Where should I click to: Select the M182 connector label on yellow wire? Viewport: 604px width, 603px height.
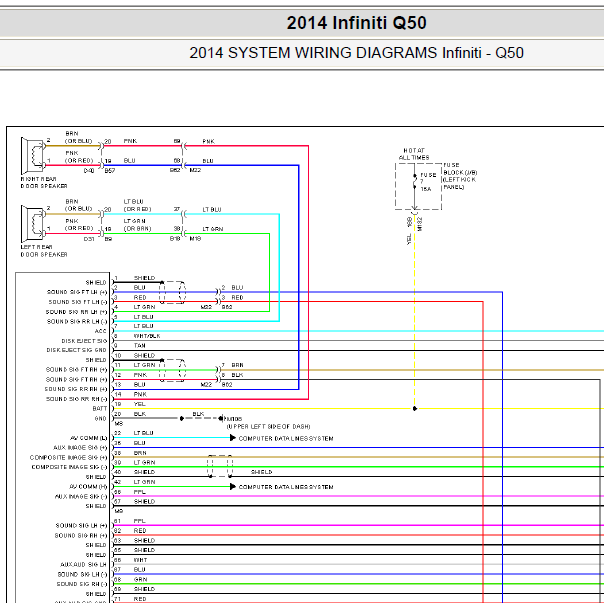pos(419,224)
